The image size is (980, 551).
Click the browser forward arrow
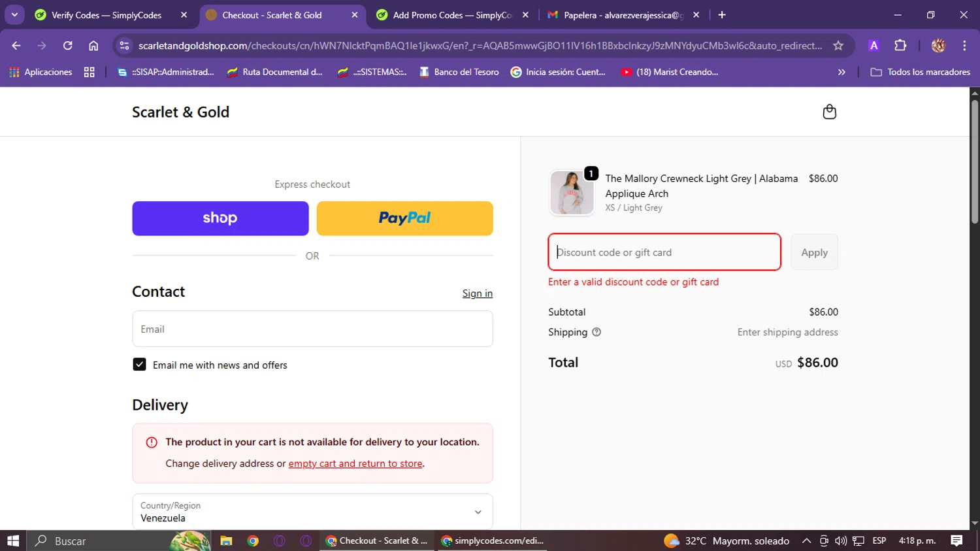(x=42, y=46)
